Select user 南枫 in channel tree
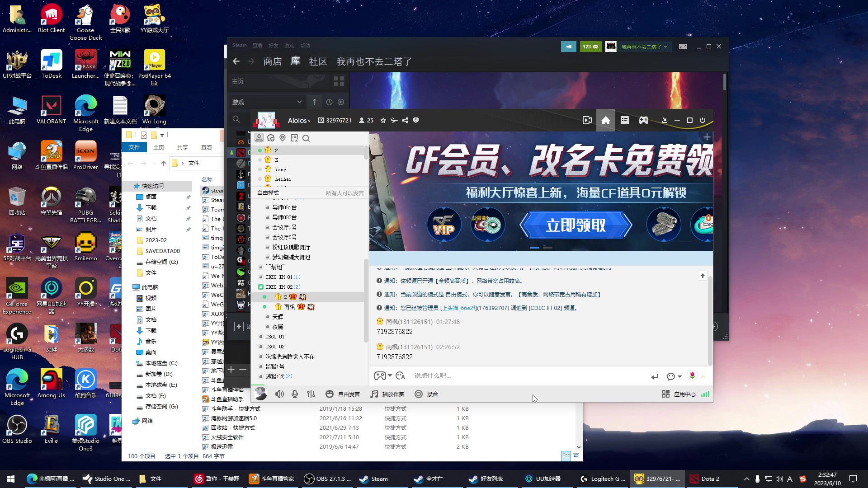This screenshot has width=868, height=488. [289, 307]
